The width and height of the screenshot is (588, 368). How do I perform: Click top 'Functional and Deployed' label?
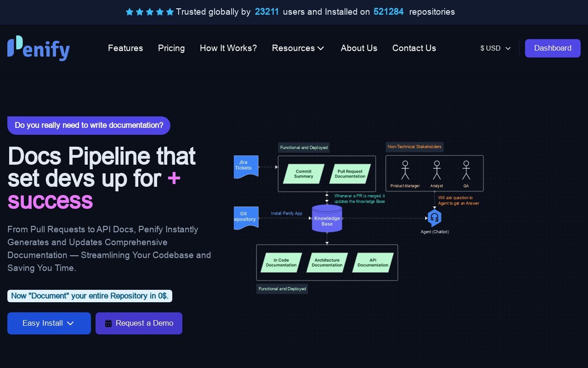pyautogui.click(x=304, y=148)
